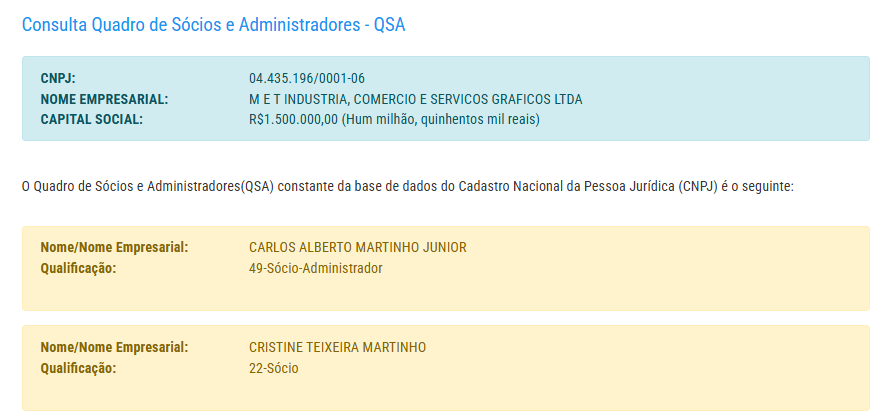
Task: Select the name CARLOS ALBERTO MARTINHO JUNIOR
Action: point(357,247)
